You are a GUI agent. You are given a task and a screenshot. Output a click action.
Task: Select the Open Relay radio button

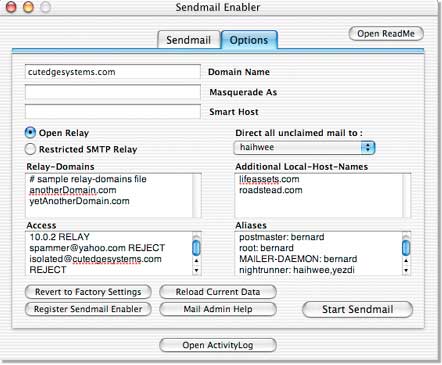coord(30,133)
